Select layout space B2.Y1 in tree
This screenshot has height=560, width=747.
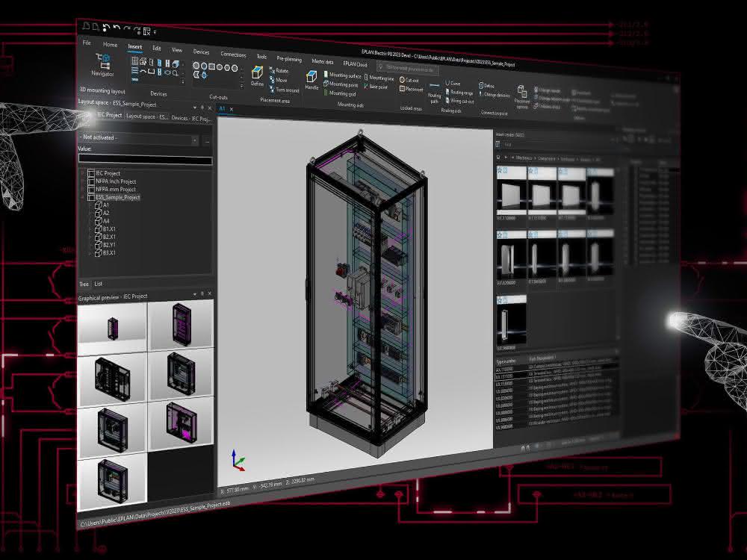pos(105,245)
